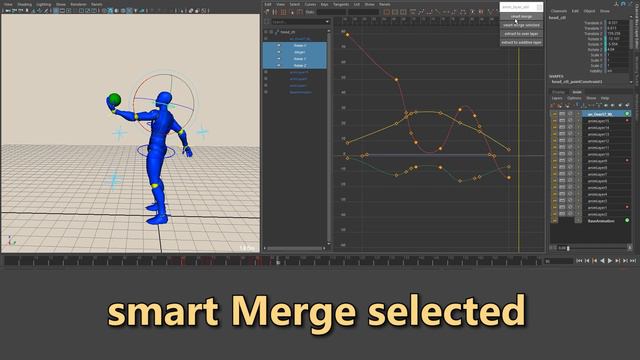Click Select Camera icon in viewport toolbar
This screenshot has height=360, width=640.
tap(8, 11)
